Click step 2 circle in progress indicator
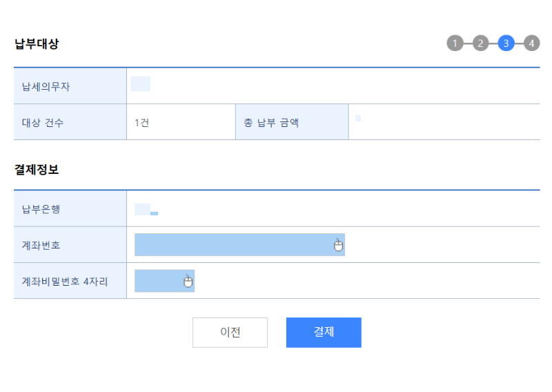Image resolution: width=552 pixels, height=392 pixels. tap(481, 43)
